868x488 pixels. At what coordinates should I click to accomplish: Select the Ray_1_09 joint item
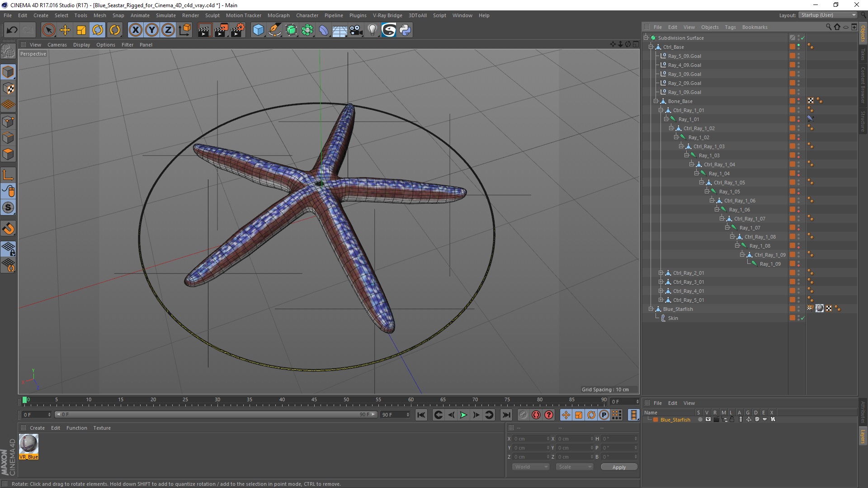point(770,264)
